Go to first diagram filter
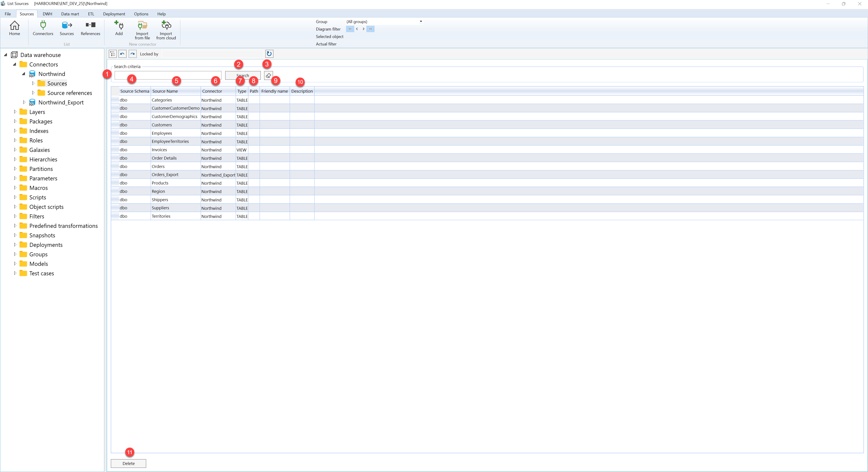Image resolution: width=868 pixels, height=472 pixels. [x=350, y=29]
